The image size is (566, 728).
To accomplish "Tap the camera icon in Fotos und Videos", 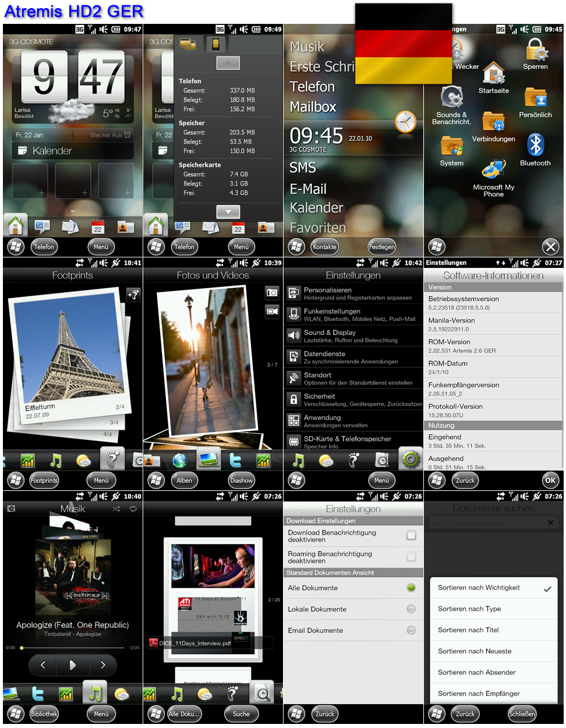I will (x=272, y=292).
